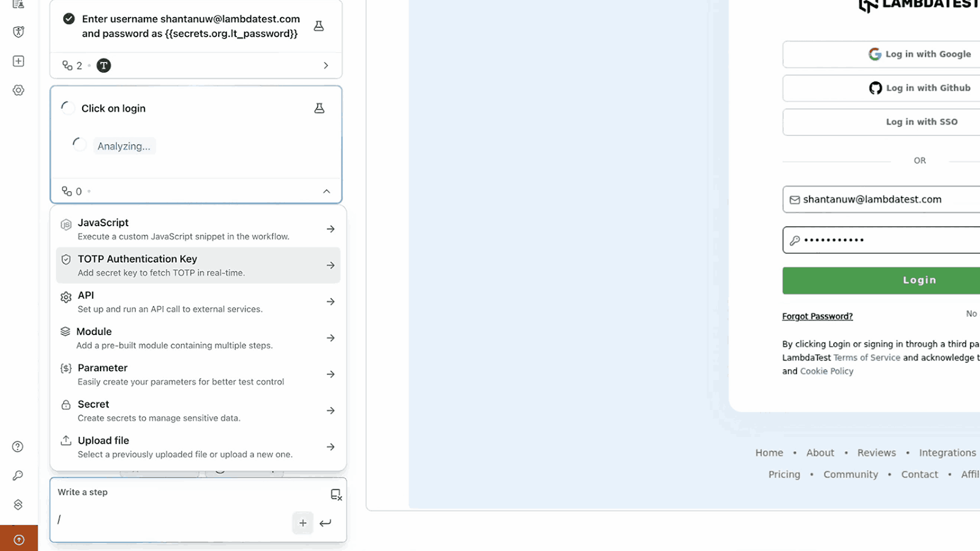Image resolution: width=980 pixels, height=551 pixels.
Task: Open the JavaScript option arrow
Action: [x=331, y=229]
